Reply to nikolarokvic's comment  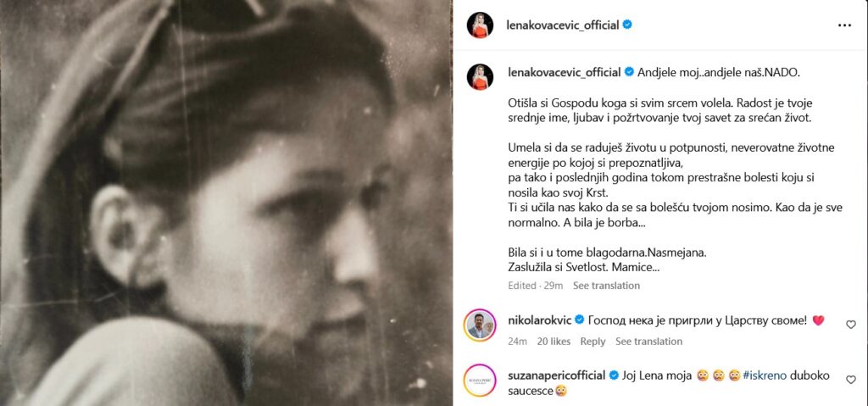pos(593,342)
